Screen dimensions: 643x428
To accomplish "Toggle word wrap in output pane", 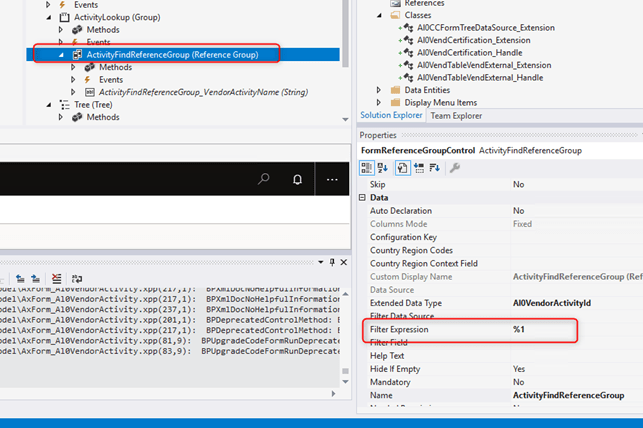I will click(x=77, y=278).
